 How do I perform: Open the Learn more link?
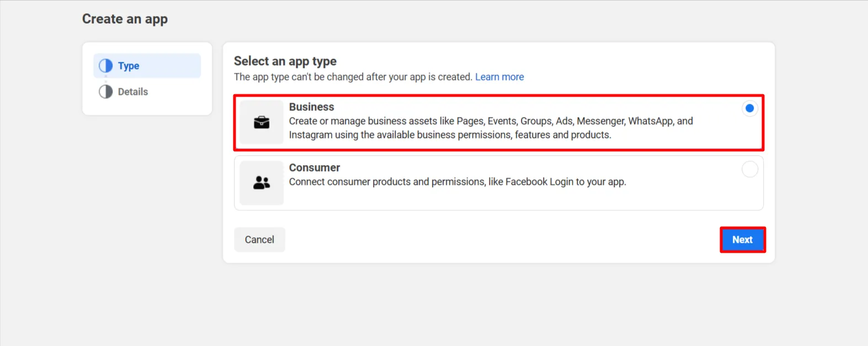pos(499,77)
